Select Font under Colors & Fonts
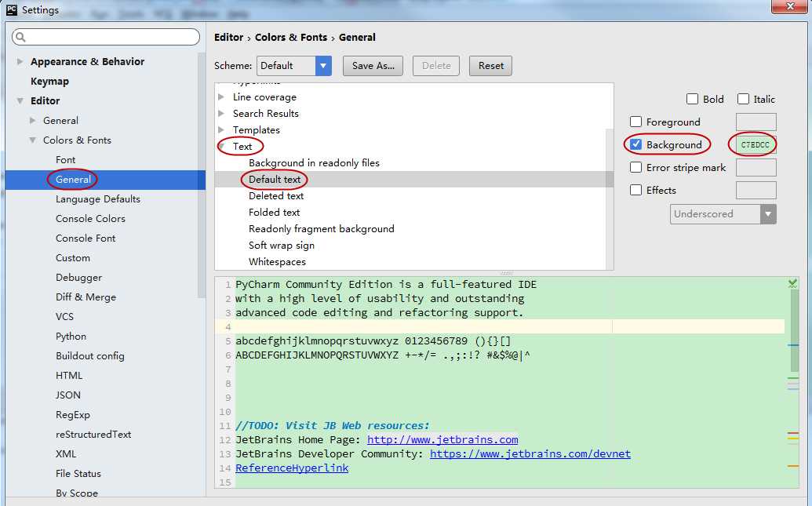The image size is (812, 506). pyautogui.click(x=65, y=159)
